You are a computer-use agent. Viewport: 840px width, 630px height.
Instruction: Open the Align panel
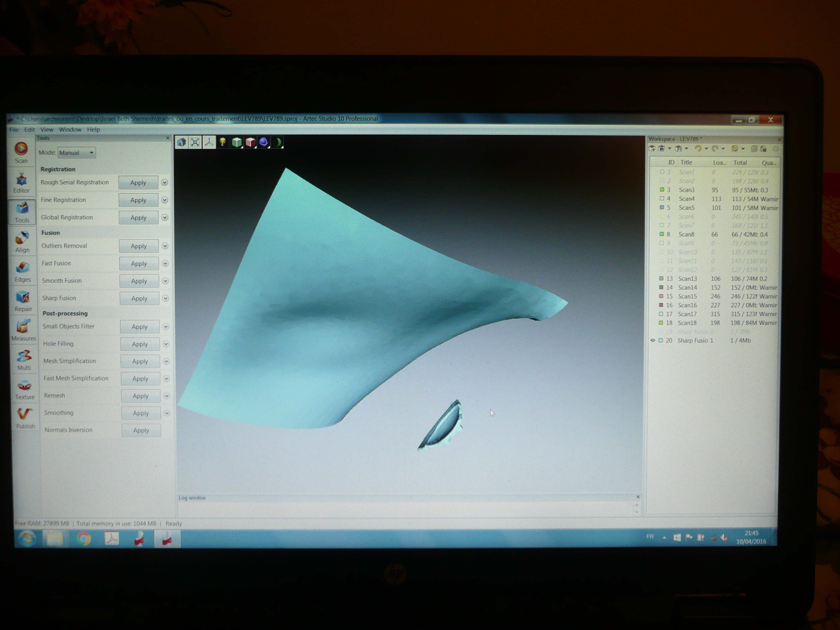(22, 241)
